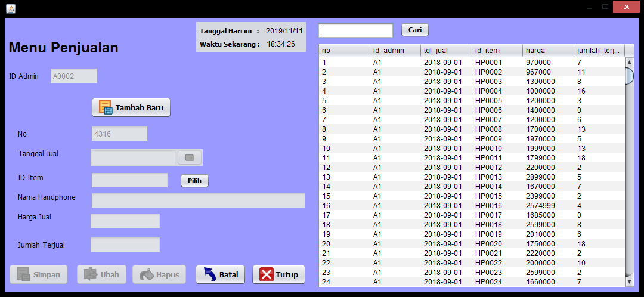644x297 pixels.
Task: Click the ID Item text field
Action: pos(129,180)
